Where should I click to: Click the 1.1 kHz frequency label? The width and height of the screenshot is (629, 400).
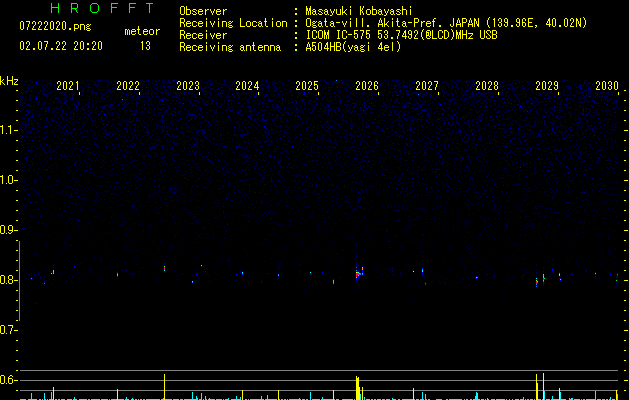[8, 130]
